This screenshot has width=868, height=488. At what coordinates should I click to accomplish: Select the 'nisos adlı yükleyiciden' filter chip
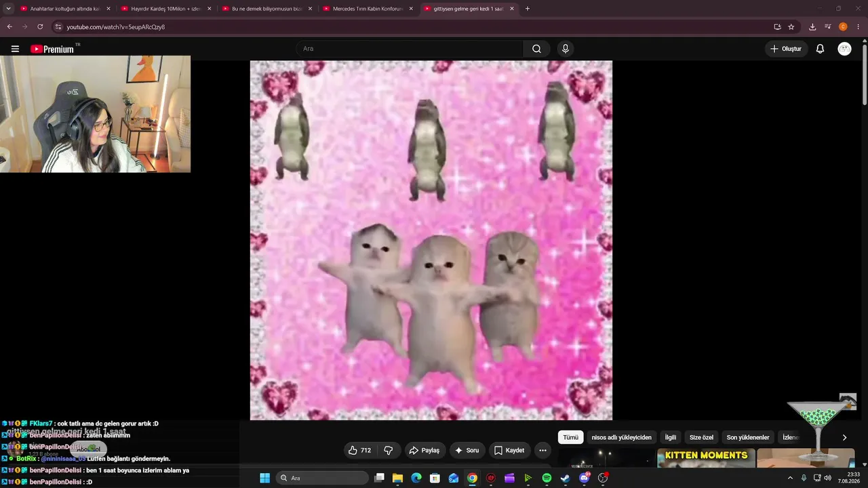[x=621, y=437]
